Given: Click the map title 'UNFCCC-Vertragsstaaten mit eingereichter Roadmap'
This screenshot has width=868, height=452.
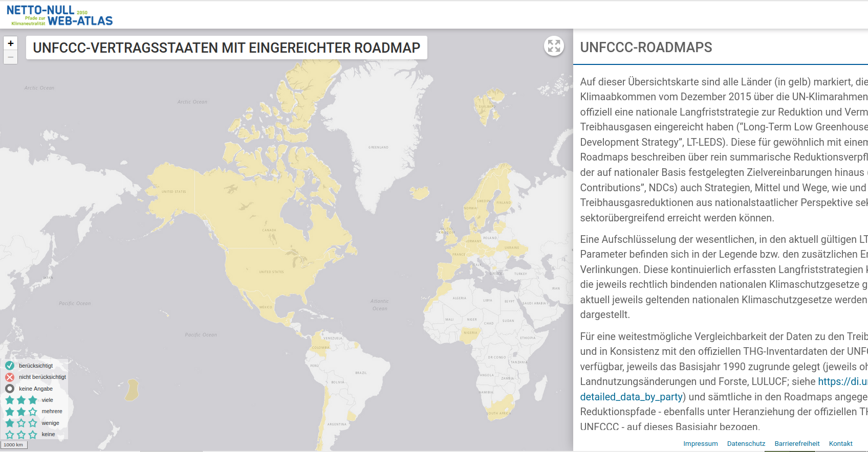Looking at the screenshot, I should pyautogui.click(x=226, y=48).
